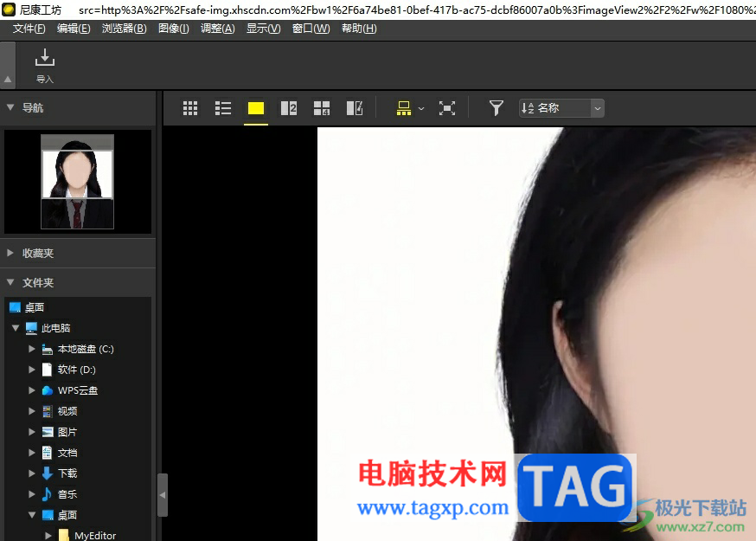Viewport: 756px width, 541px height.
Task: Expand the 图片 folder node
Action: [x=32, y=432]
